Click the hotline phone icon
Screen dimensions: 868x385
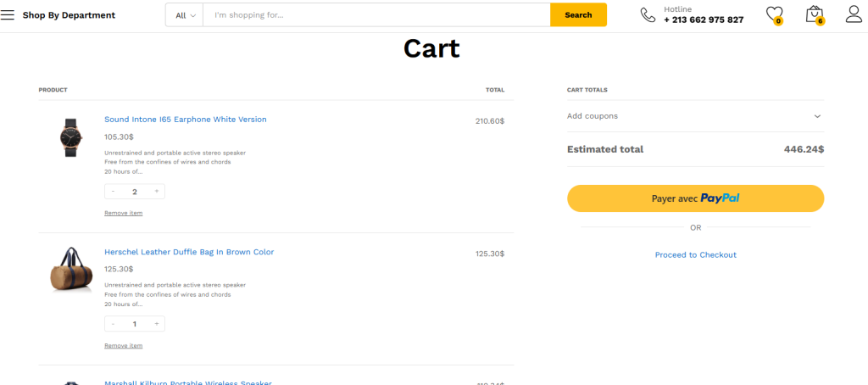(x=648, y=14)
